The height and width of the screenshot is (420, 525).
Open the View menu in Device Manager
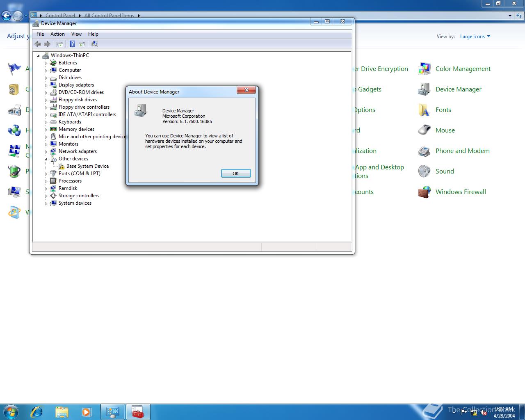click(76, 34)
